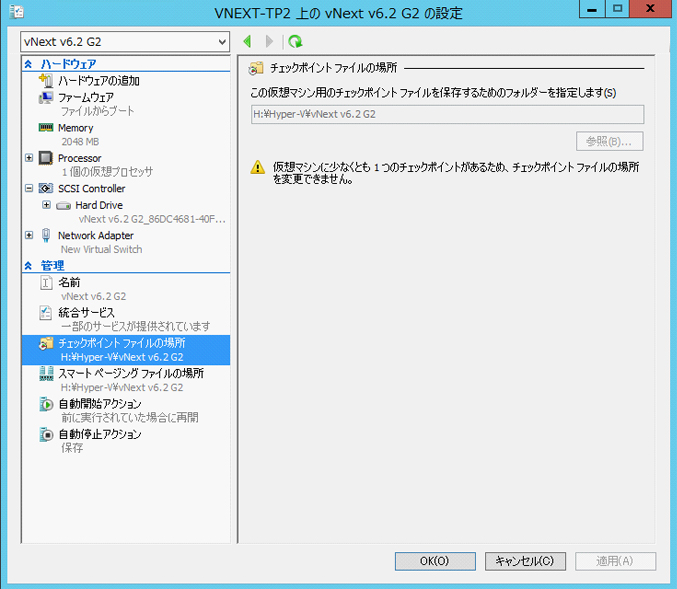Select ハードウェアの追加 icon

[x=46, y=80]
